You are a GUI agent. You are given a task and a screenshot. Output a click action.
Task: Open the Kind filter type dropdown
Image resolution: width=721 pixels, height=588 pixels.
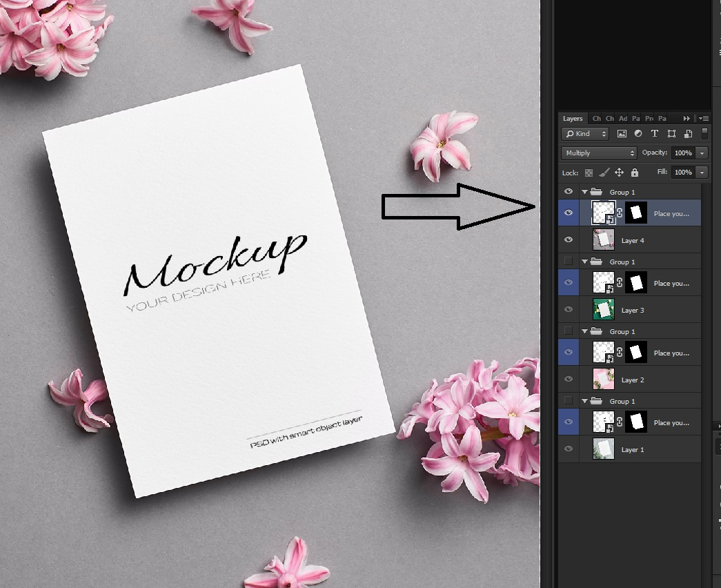point(585,134)
